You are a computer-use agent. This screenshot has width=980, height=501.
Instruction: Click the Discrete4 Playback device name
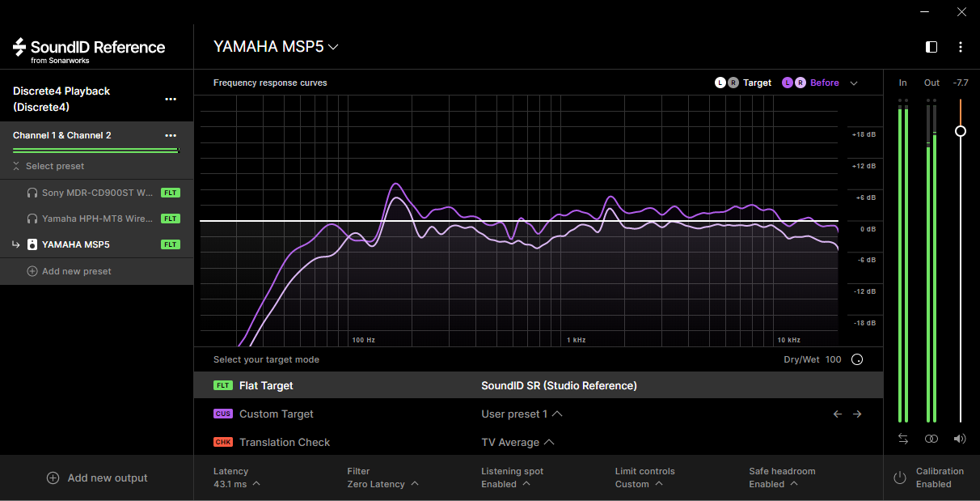tap(61, 99)
